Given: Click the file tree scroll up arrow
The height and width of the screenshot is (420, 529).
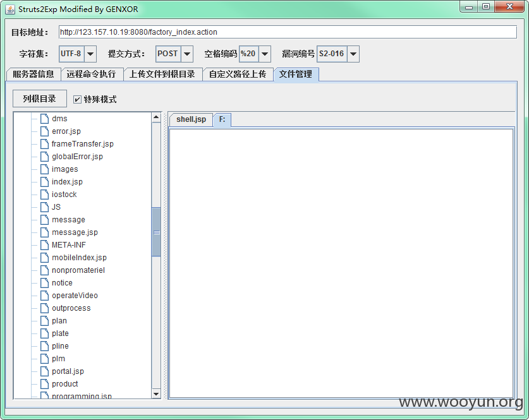Looking at the screenshot, I should point(156,117).
